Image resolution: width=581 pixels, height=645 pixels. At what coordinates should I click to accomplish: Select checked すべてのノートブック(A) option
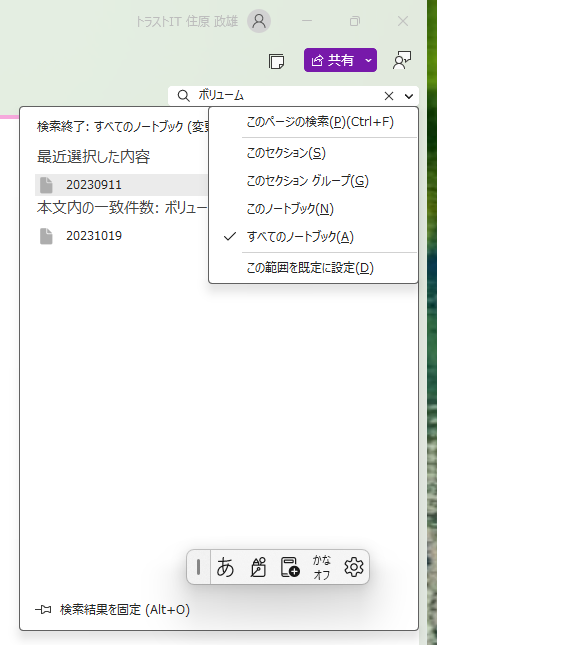(314, 237)
